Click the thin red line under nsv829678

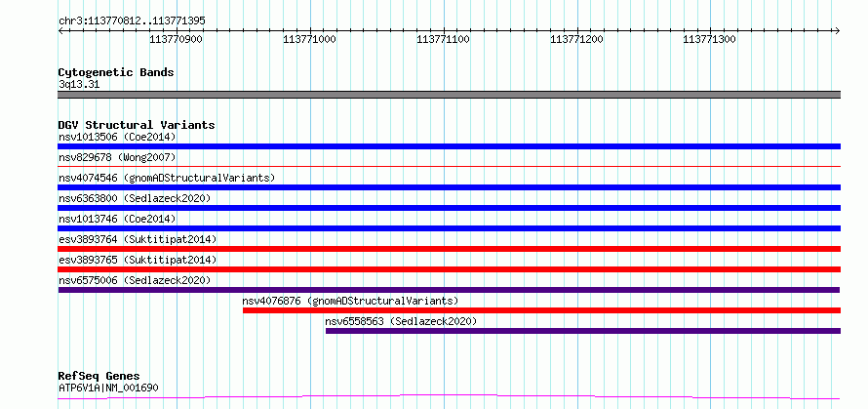coord(449,166)
